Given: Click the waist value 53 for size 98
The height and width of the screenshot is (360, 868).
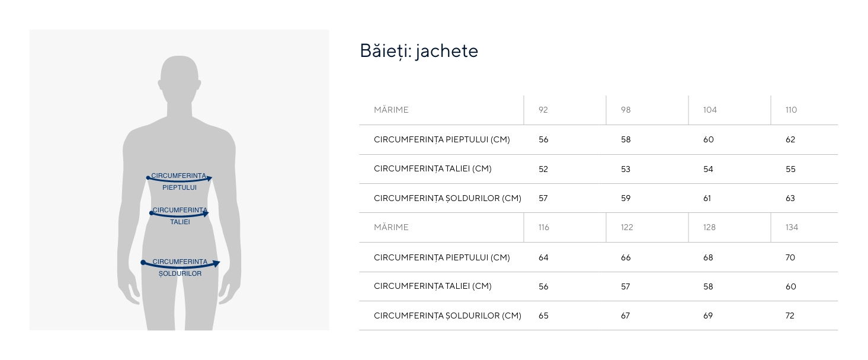Looking at the screenshot, I should tap(626, 169).
